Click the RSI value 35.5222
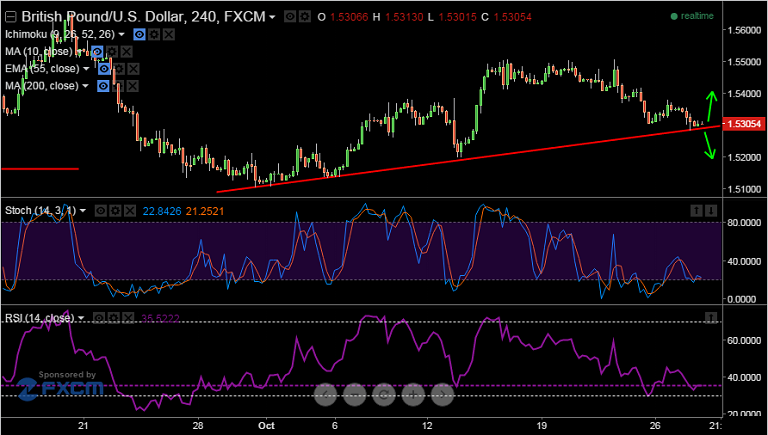Image resolution: width=768 pixels, height=435 pixels. pyautogui.click(x=160, y=319)
